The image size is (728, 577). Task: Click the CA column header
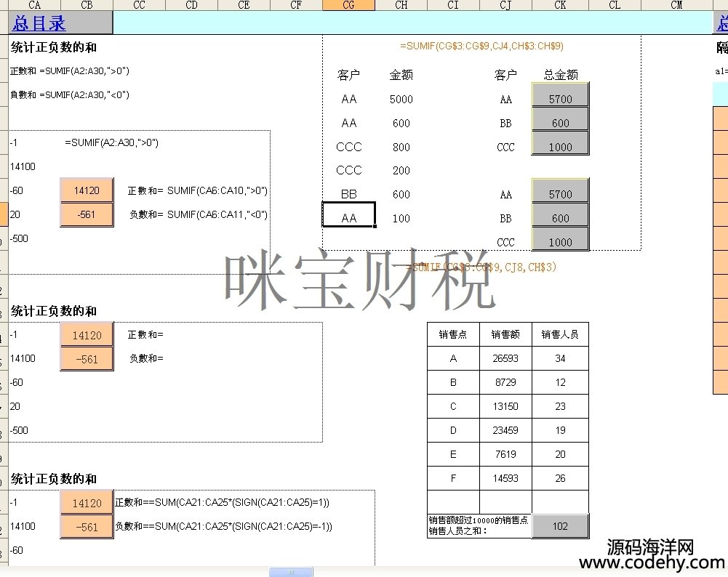[x=34, y=5]
